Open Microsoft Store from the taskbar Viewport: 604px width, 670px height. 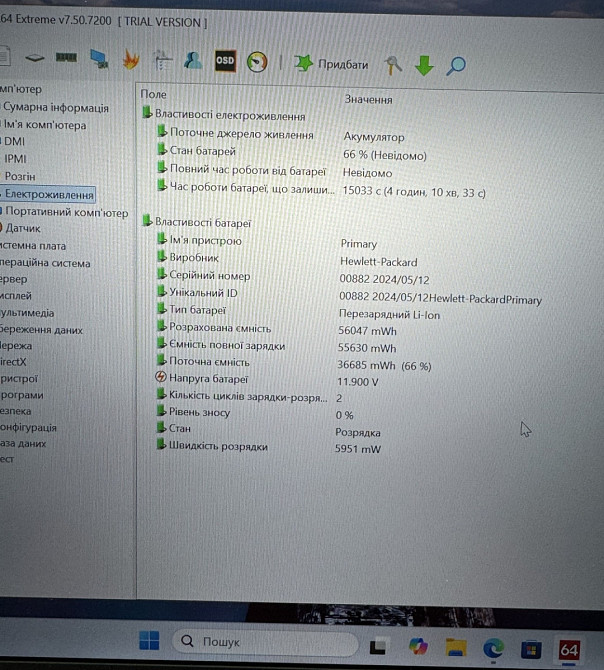coord(531,650)
